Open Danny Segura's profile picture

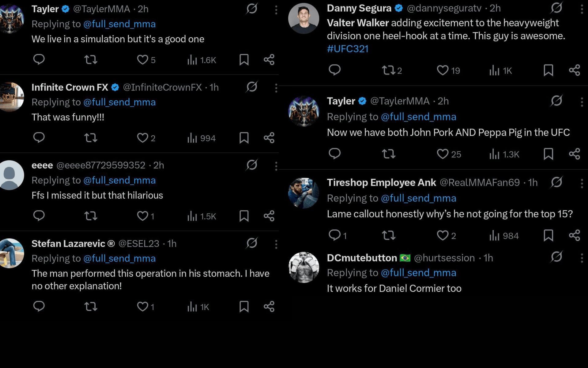tap(303, 18)
